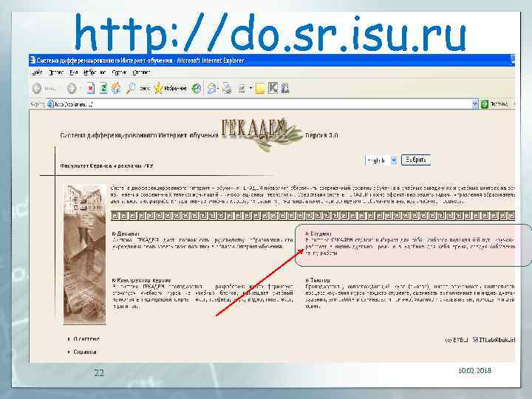Expand the Edit button dropdown arrow
Screen dimensions: 532x399
click(250, 89)
